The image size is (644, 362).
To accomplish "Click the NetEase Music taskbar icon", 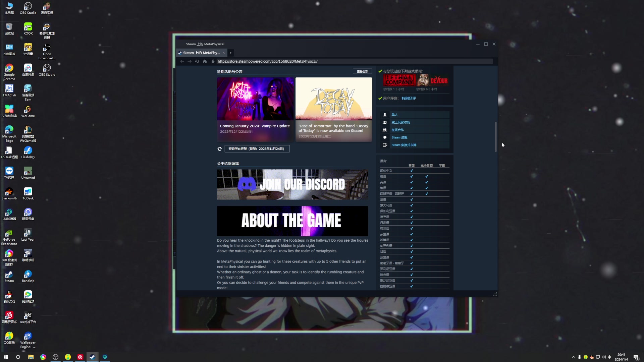I will click(x=80, y=357).
